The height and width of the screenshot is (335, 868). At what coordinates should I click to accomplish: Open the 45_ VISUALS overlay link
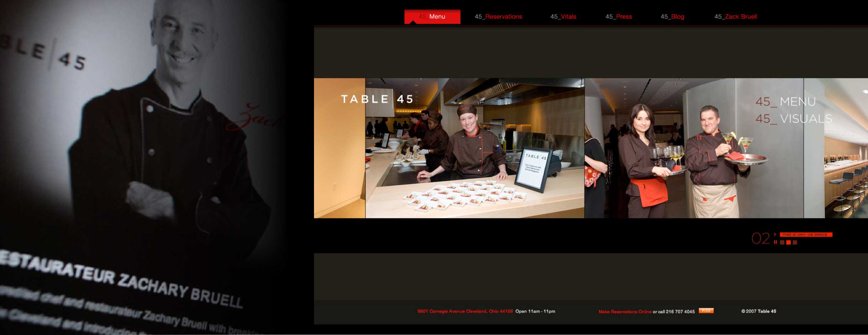pyautogui.click(x=794, y=119)
